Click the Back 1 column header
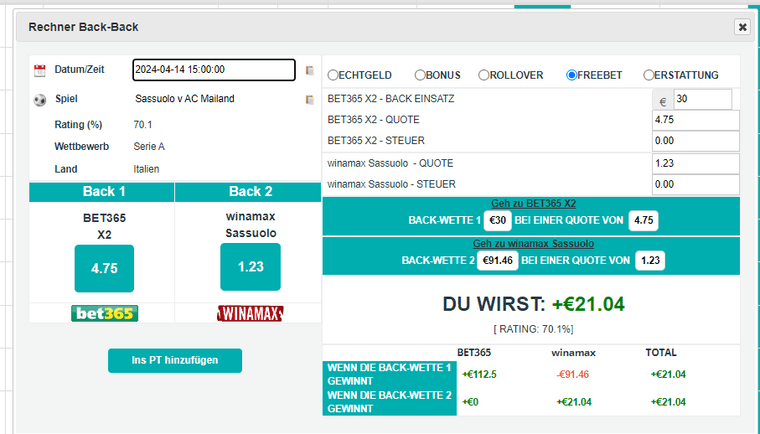This screenshot has height=434, width=760. coord(102,192)
